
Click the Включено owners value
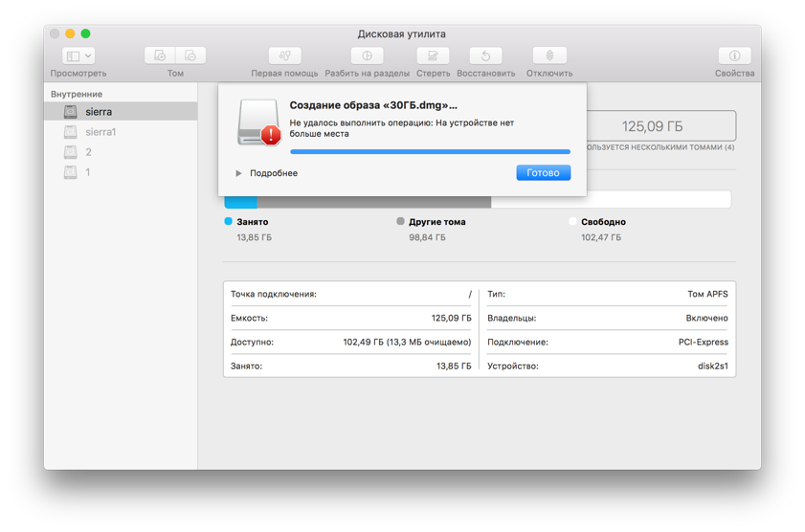(707, 318)
